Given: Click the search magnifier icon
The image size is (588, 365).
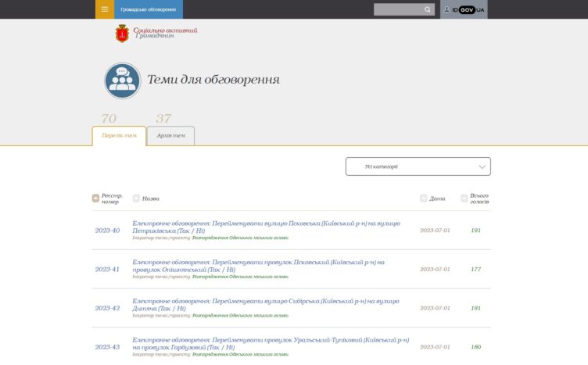Looking at the screenshot, I should pyautogui.click(x=428, y=9).
